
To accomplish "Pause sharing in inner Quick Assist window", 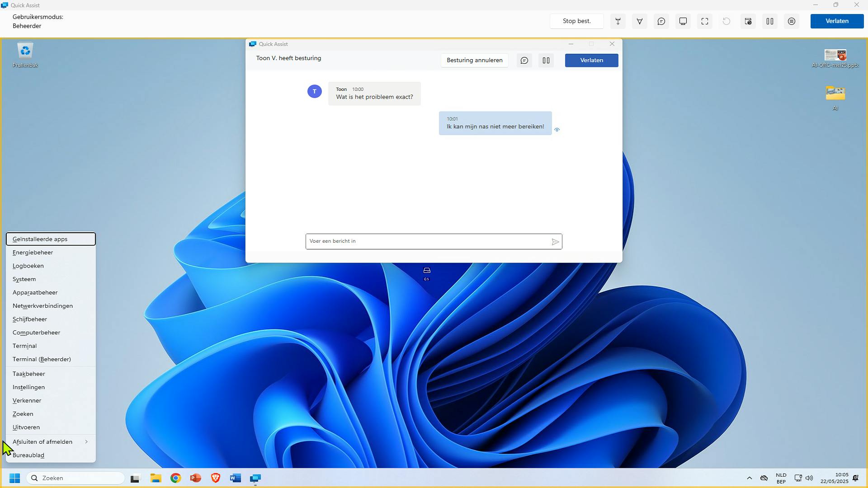I will [x=546, y=61].
